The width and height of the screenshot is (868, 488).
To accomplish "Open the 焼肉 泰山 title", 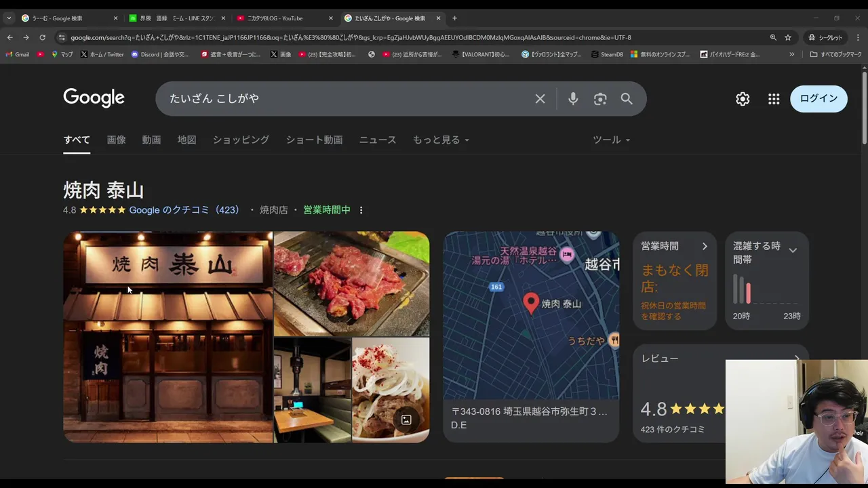I will (x=103, y=190).
